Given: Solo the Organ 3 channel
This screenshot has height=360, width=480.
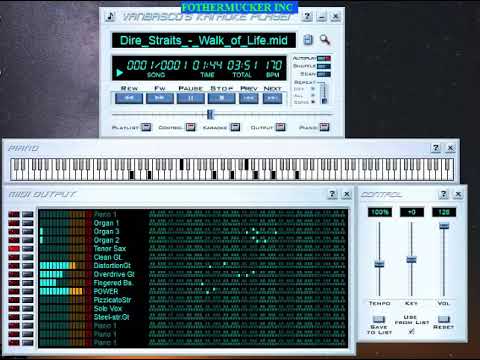Looking at the screenshot, I should point(28,231).
